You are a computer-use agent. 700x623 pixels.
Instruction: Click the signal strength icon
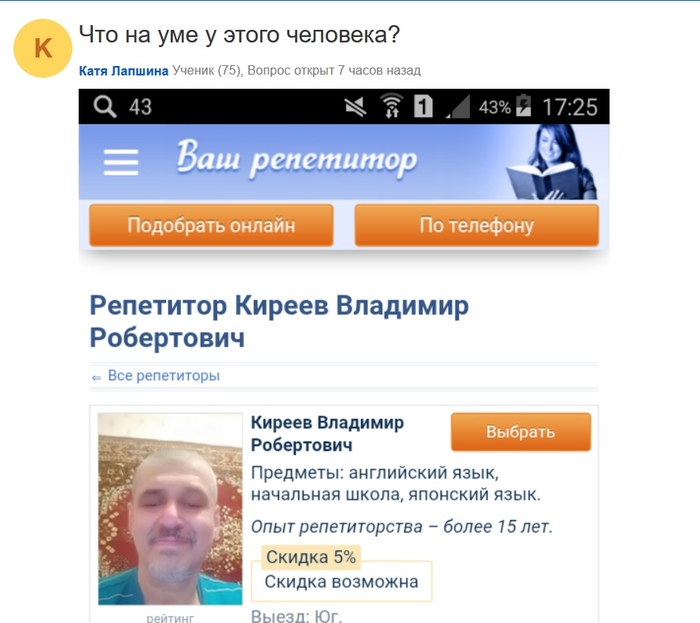pos(458,107)
